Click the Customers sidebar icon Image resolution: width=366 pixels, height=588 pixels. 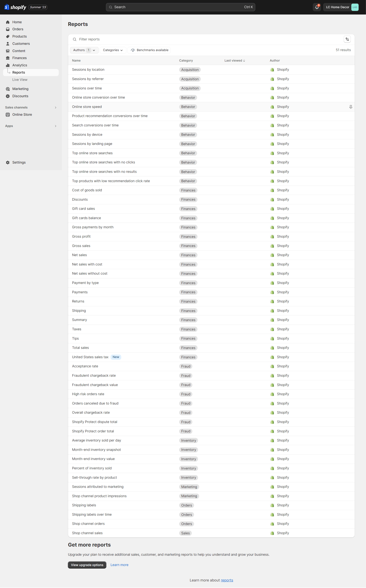coord(8,43)
